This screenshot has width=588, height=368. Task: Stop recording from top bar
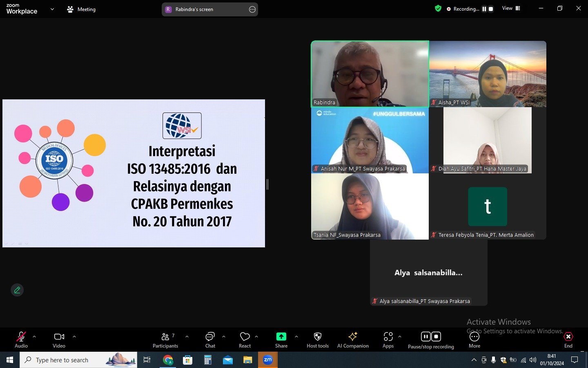pos(491,9)
